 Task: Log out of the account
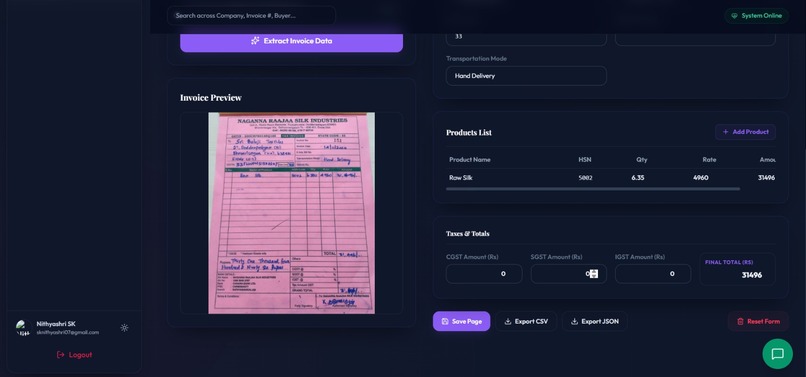point(75,355)
